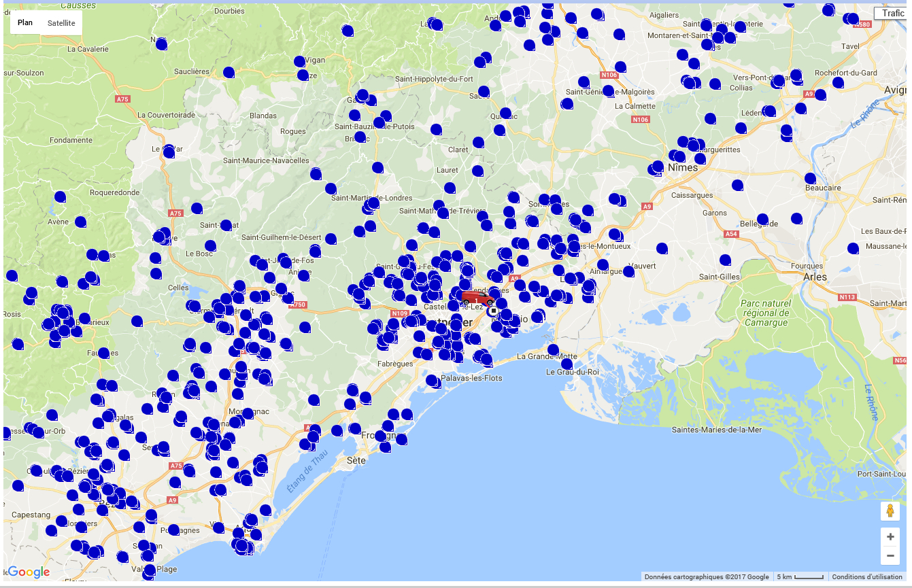Click the Google logo on the map
The height and width of the screenshot is (588, 912).
pos(29,572)
